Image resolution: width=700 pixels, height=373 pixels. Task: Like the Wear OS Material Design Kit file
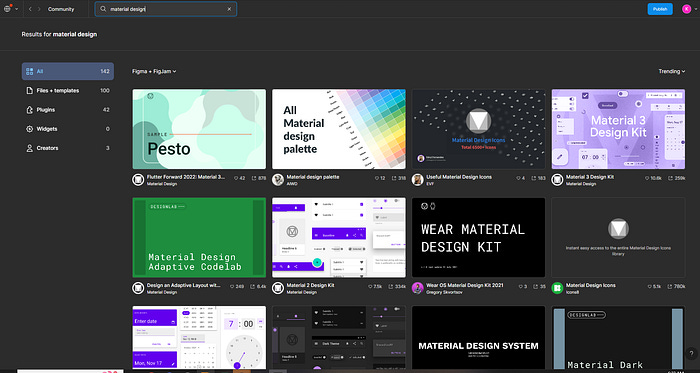pos(520,286)
